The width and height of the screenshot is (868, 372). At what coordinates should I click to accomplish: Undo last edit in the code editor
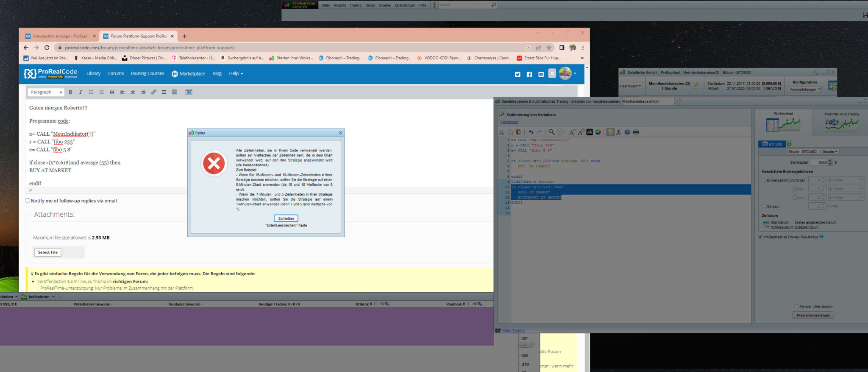[x=531, y=132]
